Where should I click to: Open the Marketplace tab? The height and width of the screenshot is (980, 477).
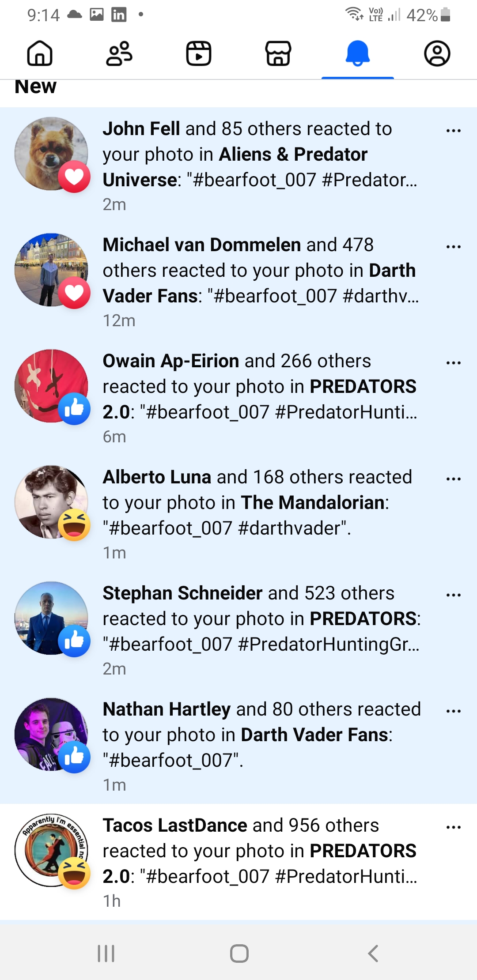[278, 54]
